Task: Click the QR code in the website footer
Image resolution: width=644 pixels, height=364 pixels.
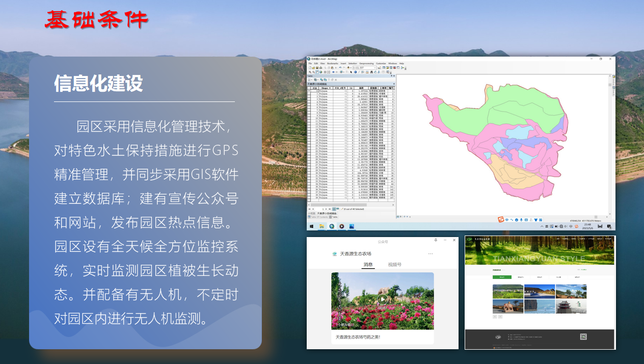Action: click(583, 336)
